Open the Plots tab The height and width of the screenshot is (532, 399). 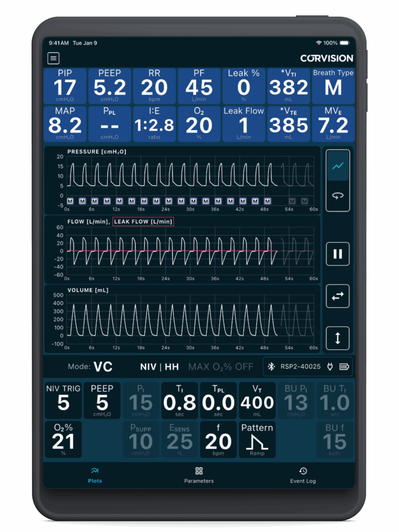(x=95, y=475)
